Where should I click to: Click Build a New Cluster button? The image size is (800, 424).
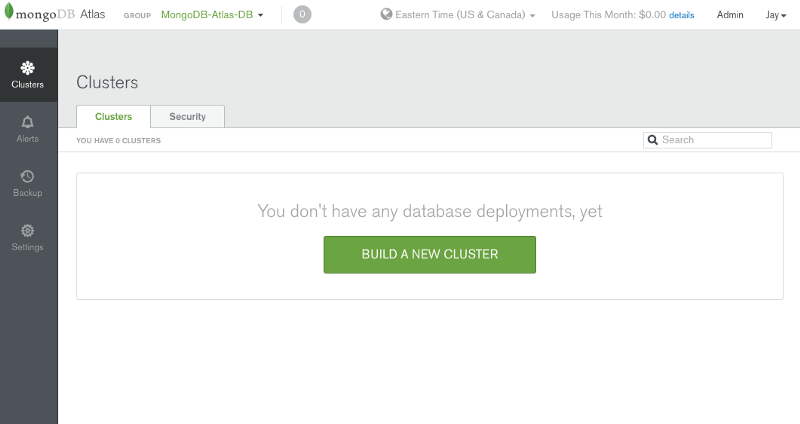point(430,255)
